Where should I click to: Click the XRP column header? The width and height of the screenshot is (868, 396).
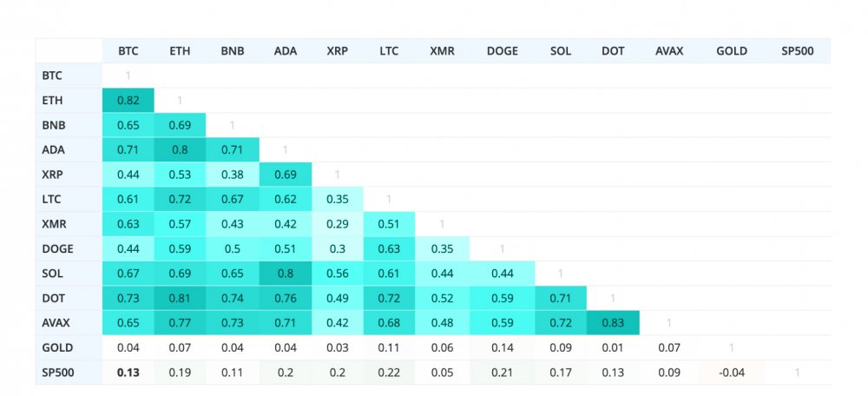[x=337, y=51]
